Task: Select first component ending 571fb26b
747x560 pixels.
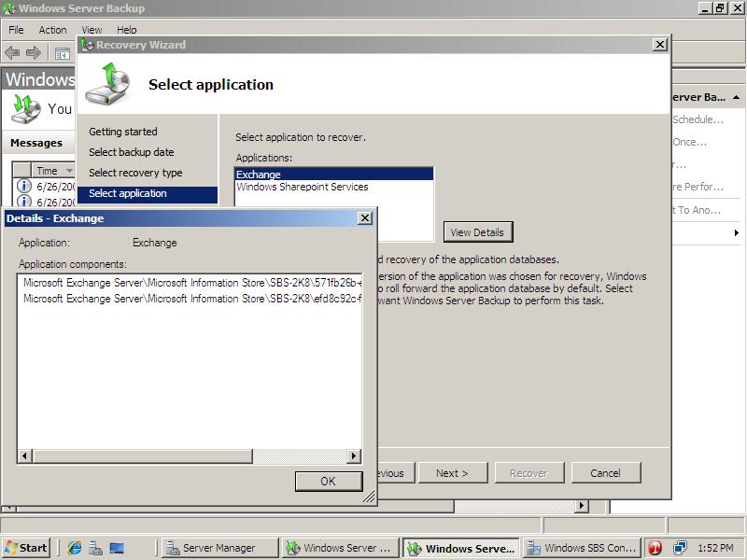Action: click(192, 283)
